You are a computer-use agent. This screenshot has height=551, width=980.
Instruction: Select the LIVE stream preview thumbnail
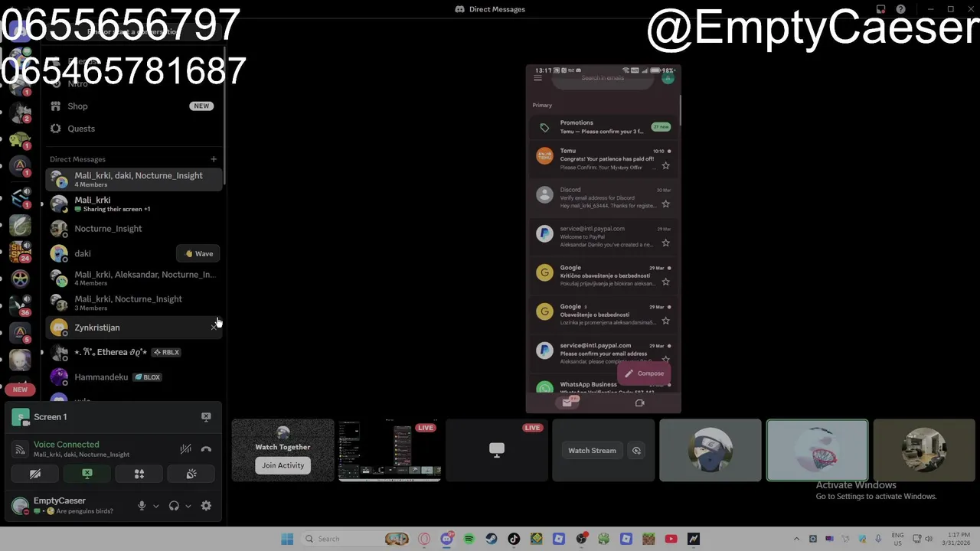click(390, 450)
